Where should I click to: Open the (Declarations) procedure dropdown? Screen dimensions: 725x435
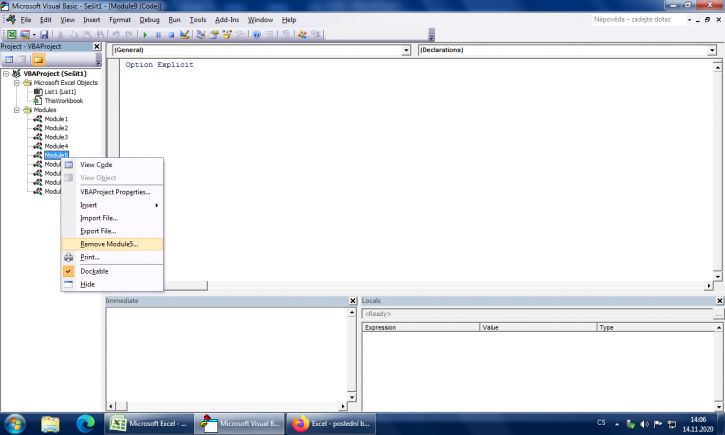click(x=712, y=50)
